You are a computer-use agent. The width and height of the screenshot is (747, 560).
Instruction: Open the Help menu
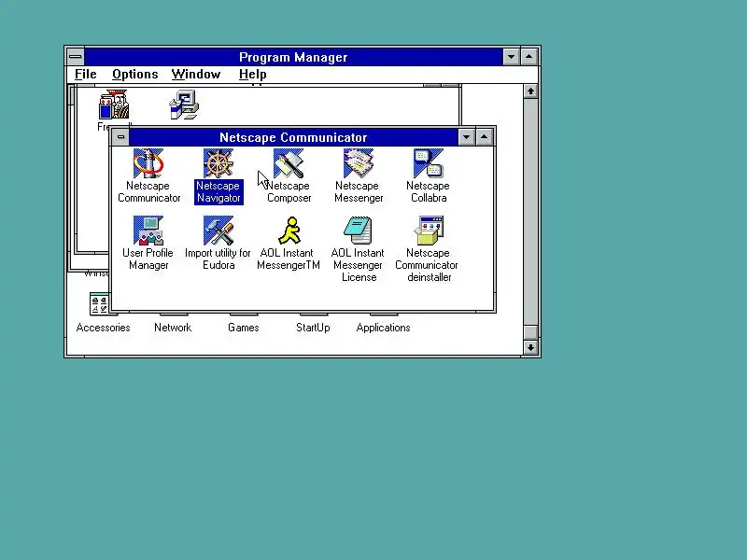tap(252, 75)
